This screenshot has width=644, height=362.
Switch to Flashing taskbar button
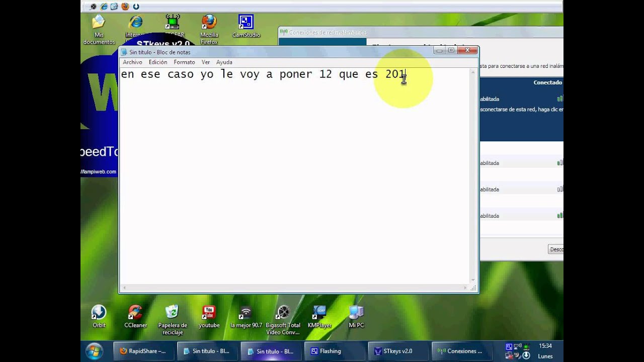pos(335,351)
